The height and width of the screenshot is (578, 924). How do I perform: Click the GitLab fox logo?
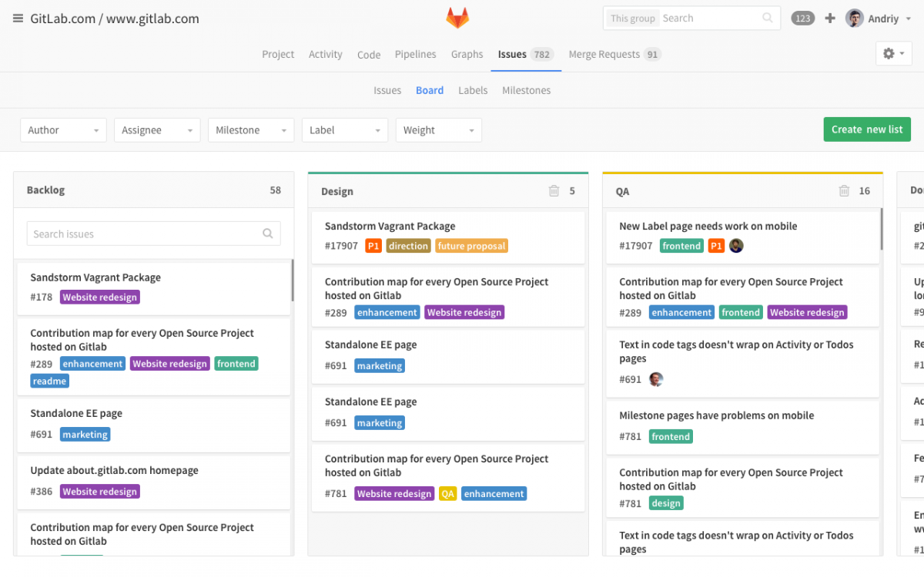click(457, 17)
